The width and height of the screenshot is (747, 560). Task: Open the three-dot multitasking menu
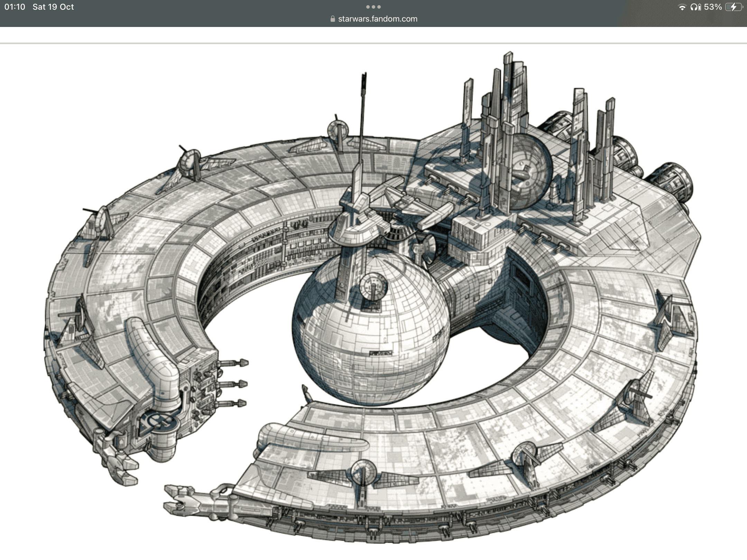(373, 7)
